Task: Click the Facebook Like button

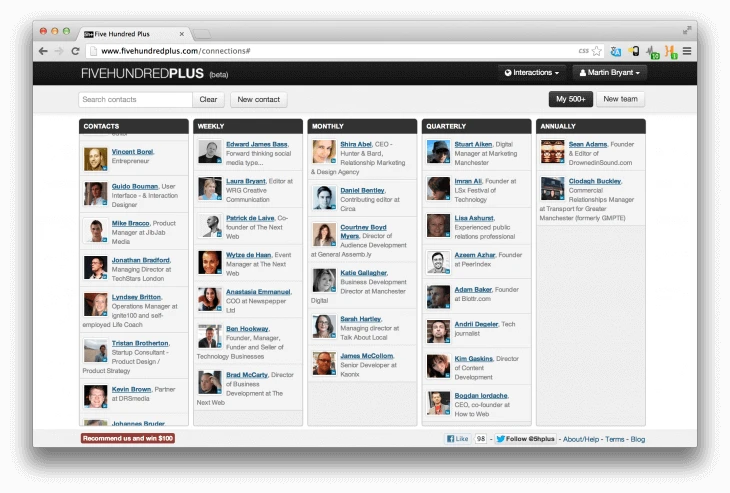Action: tap(458, 439)
